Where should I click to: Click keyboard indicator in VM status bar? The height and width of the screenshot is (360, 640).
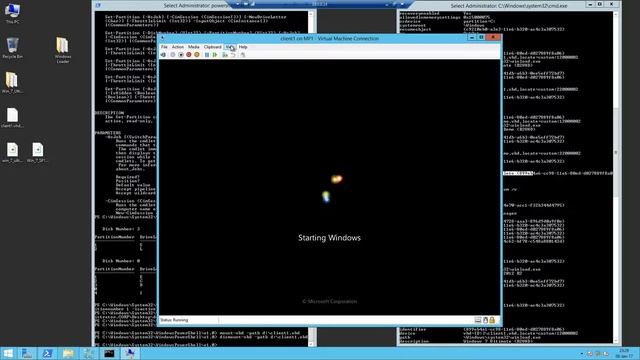tap(478, 320)
